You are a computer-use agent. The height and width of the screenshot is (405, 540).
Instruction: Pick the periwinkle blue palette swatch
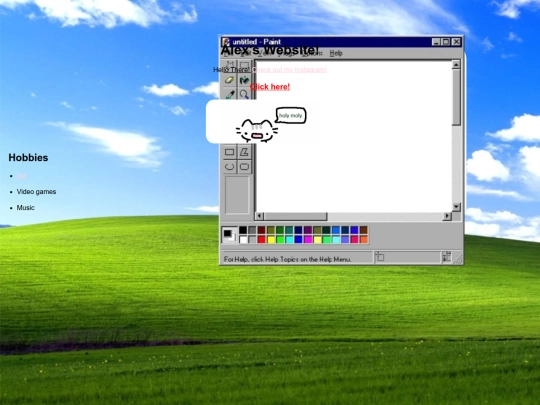pyautogui.click(x=345, y=239)
